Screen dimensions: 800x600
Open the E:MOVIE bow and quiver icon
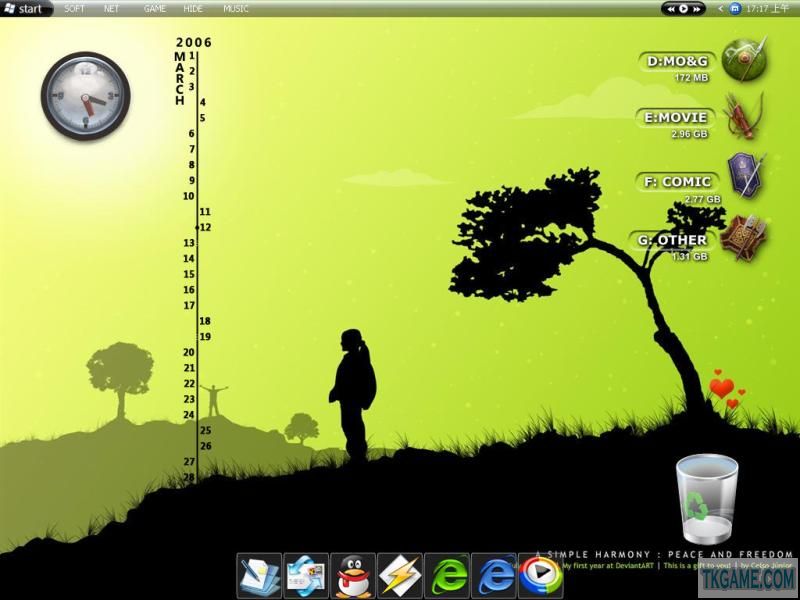tap(744, 116)
